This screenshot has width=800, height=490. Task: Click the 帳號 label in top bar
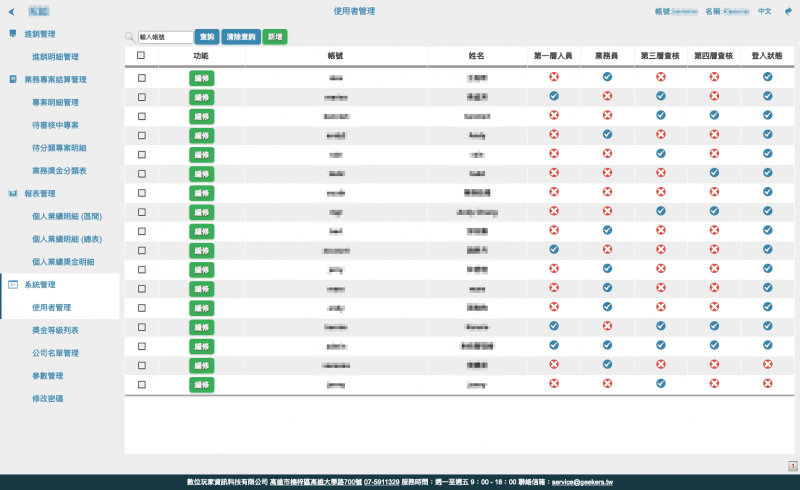click(663, 11)
